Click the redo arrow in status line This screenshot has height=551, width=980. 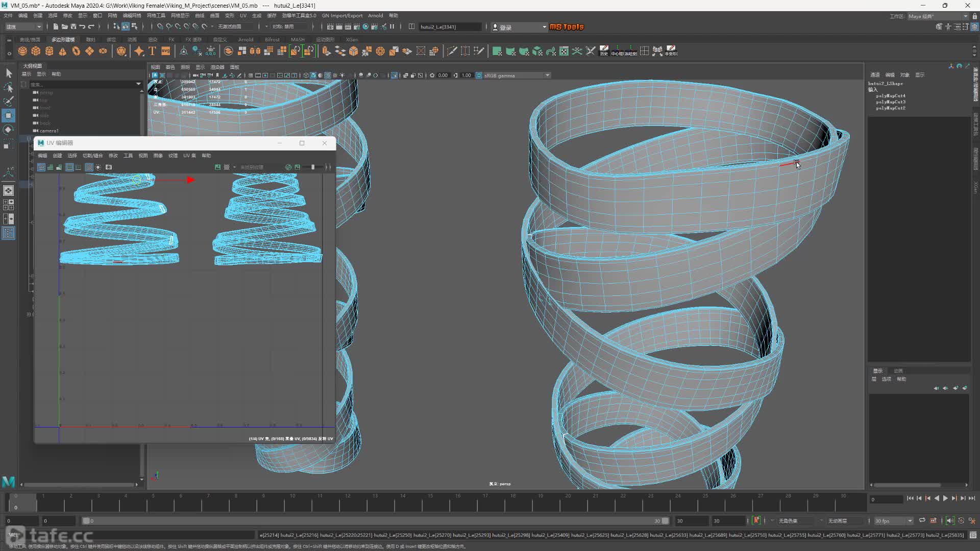point(91,27)
